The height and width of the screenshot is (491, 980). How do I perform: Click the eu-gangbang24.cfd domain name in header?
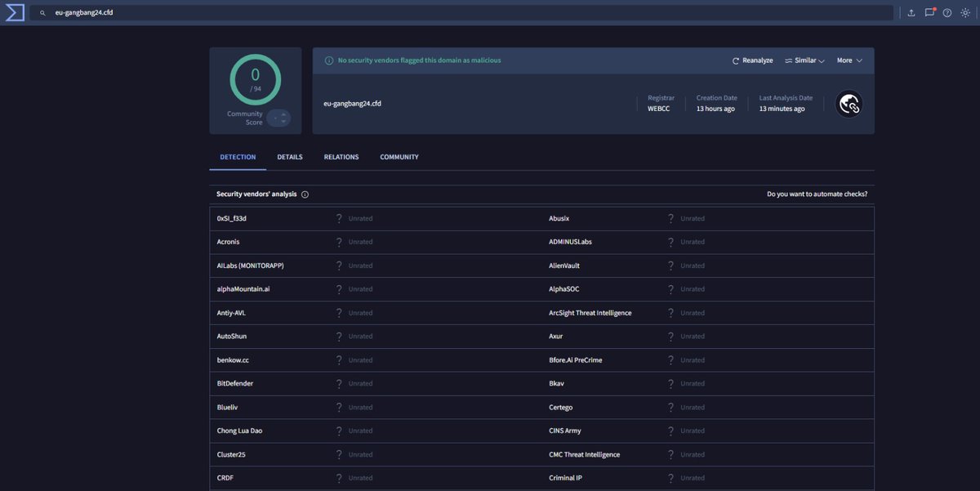[x=352, y=104]
